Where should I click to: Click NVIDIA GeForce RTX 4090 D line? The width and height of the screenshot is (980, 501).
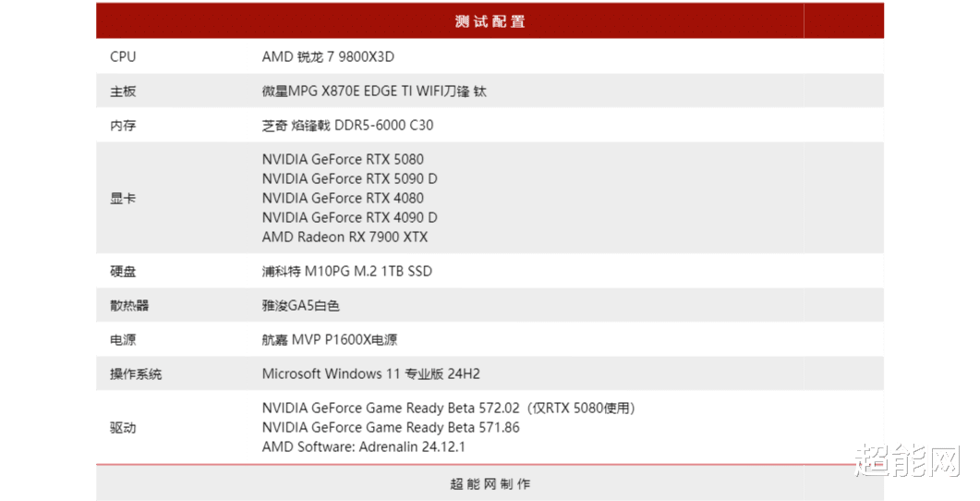(x=349, y=217)
